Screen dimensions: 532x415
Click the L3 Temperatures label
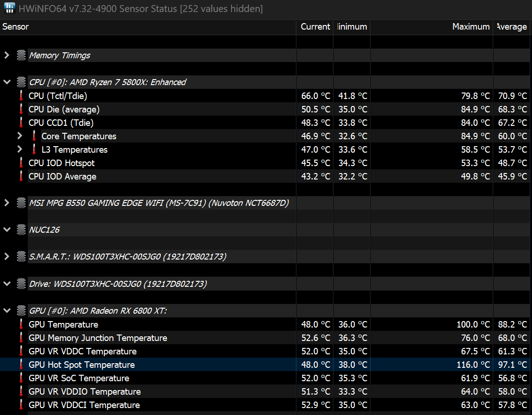74,150
